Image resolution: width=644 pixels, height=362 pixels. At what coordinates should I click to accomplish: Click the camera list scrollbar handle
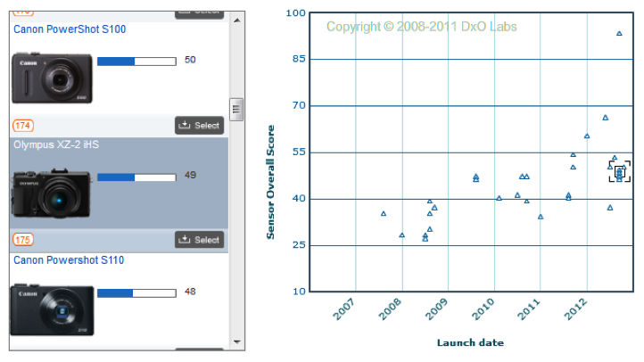pyautogui.click(x=236, y=110)
